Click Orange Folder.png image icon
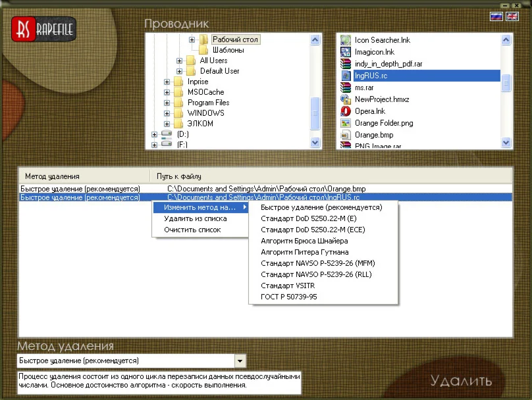This screenshot has width=532, height=400. [346, 123]
